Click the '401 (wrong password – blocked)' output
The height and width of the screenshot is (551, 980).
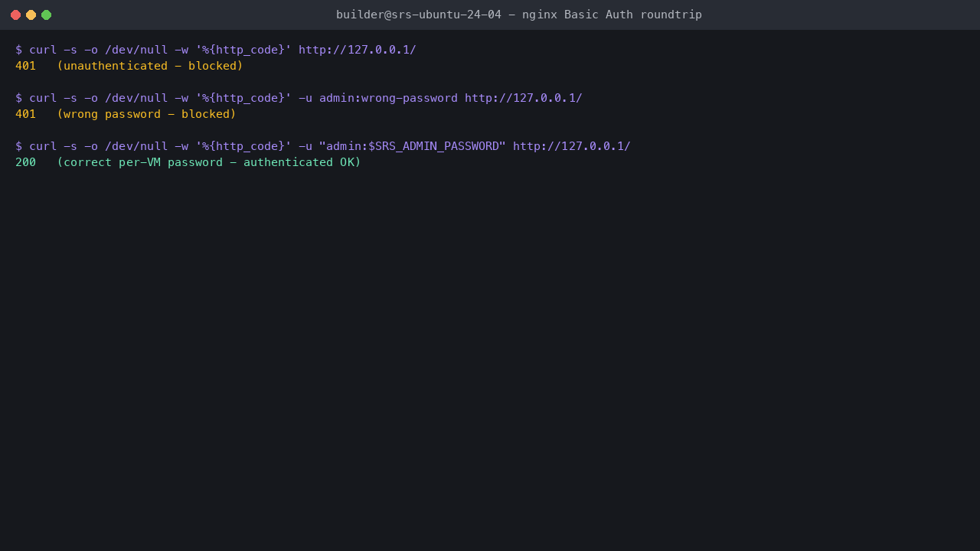point(126,114)
